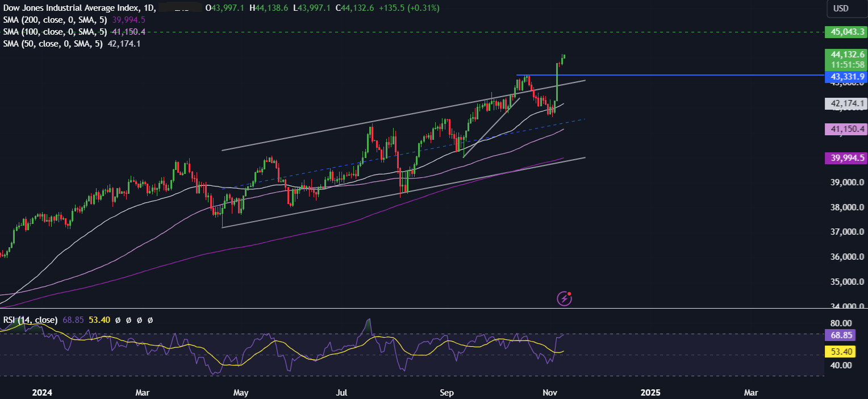
Task: Click the 42,174.1 SMA 50 price label
Action: pyautogui.click(x=846, y=103)
